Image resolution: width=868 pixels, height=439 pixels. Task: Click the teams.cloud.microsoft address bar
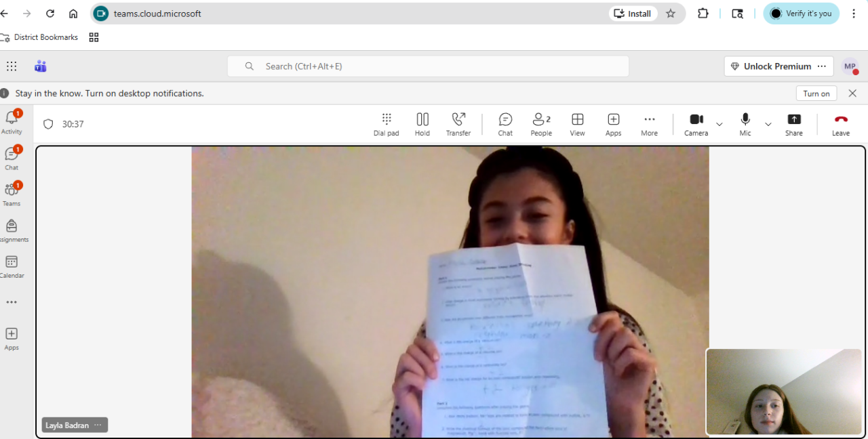click(x=157, y=14)
